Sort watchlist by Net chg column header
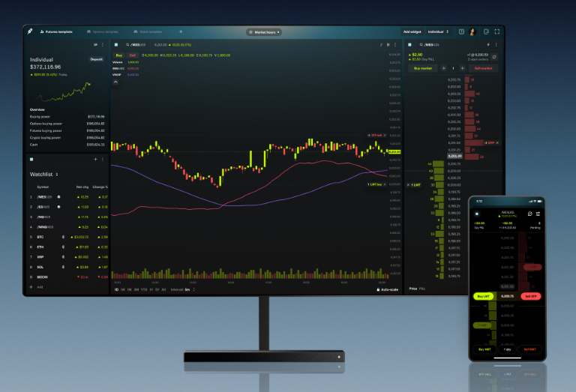This screenshot has width=576, height=392. click(82, 187)
